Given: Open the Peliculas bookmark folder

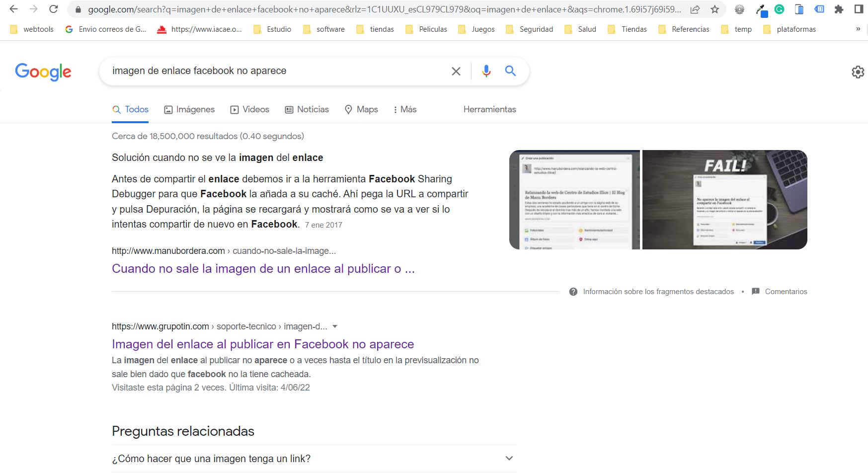Looking at the screenshot, I should [426, 29].
